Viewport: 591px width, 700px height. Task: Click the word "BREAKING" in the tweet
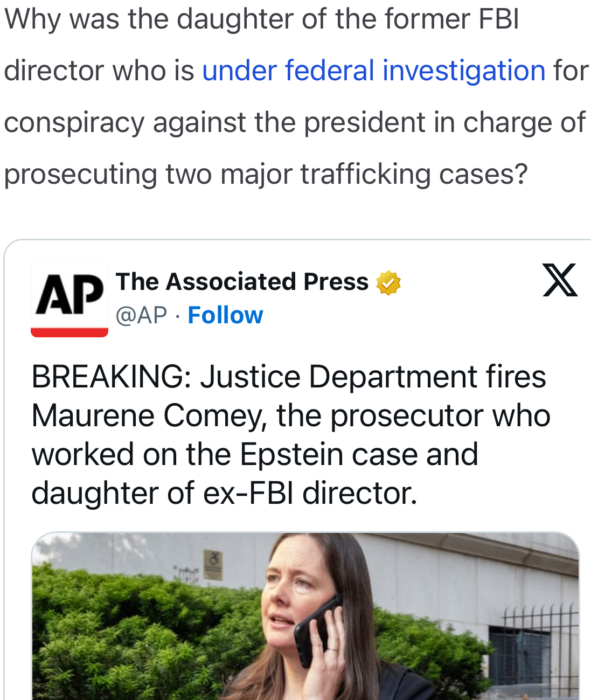click(x=107, y=376)
